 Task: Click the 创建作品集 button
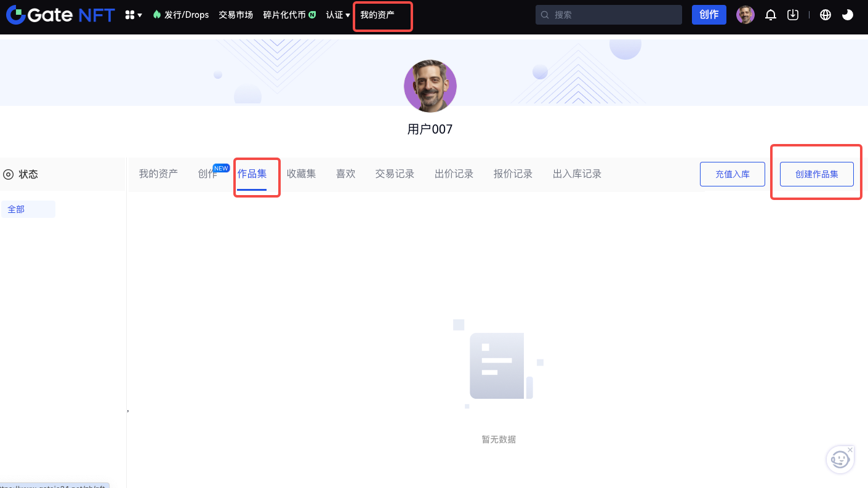[816, 174]
